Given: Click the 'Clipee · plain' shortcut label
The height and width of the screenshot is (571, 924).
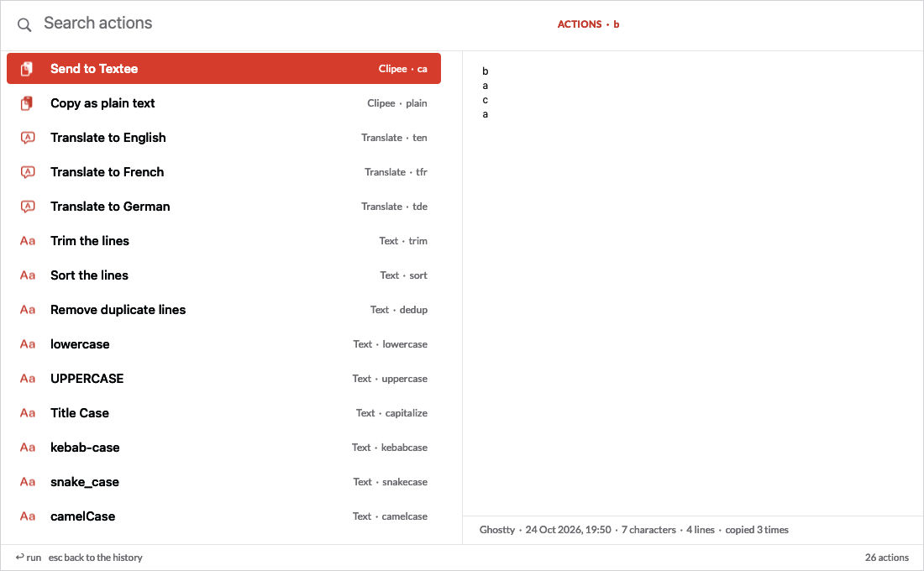Looking at the screenshot, I should point(397,103).
